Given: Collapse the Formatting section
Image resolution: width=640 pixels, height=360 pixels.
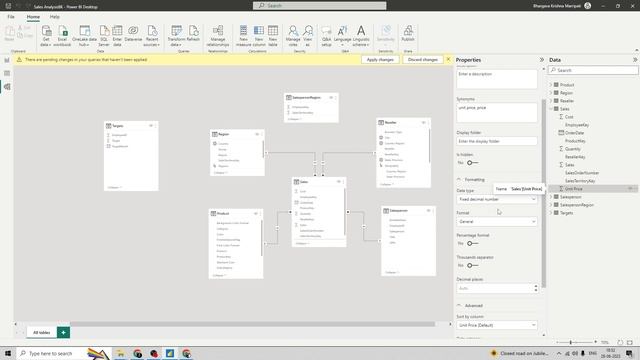Looking at the screenshot, I should tap(459, 179).
